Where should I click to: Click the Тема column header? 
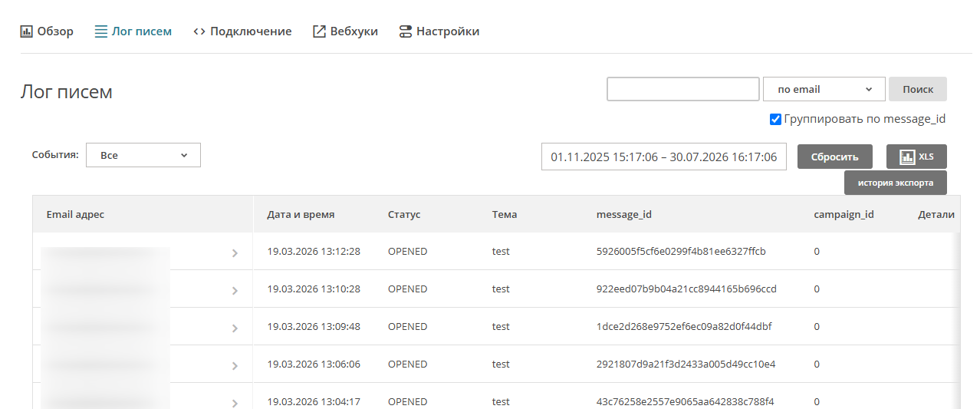click(505, 214)
